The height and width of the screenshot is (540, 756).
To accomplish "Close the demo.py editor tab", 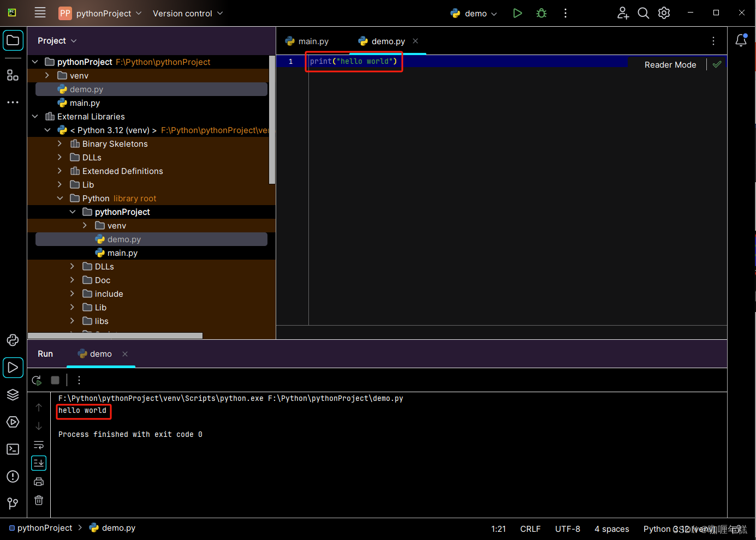I will point(415,41).
